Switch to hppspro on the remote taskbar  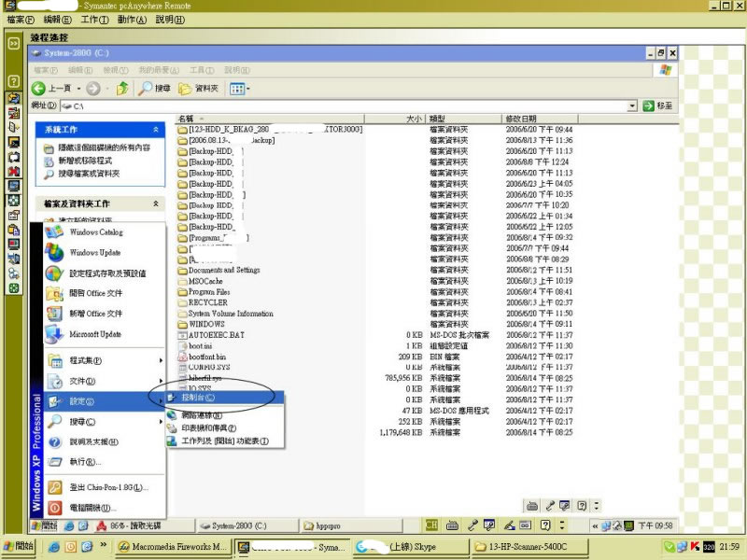click(352, 525)
